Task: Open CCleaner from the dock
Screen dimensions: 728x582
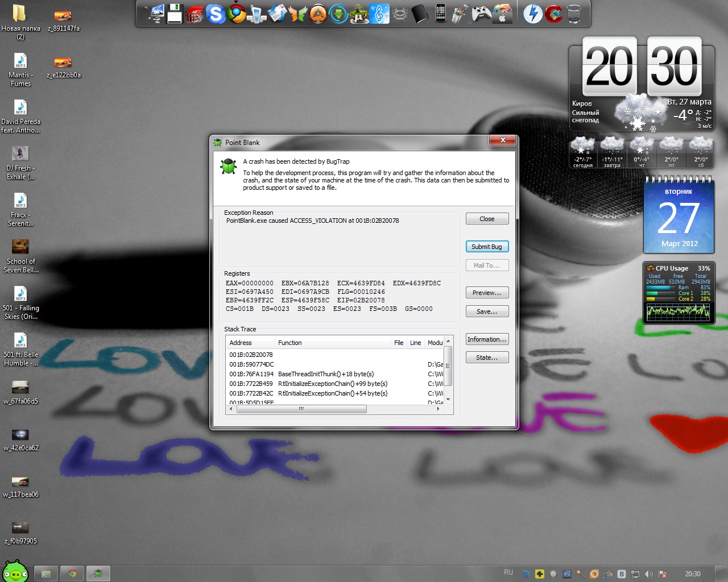Action: (x=553, y=14)
